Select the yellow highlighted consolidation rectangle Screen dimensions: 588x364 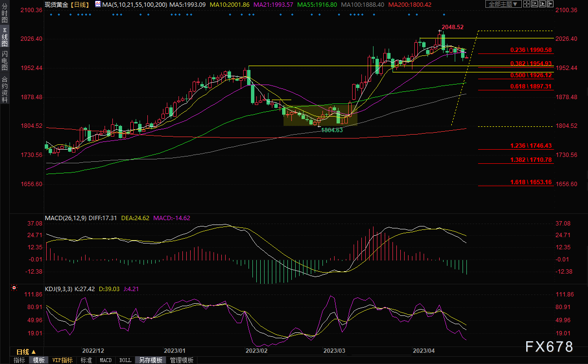(320, 115)
